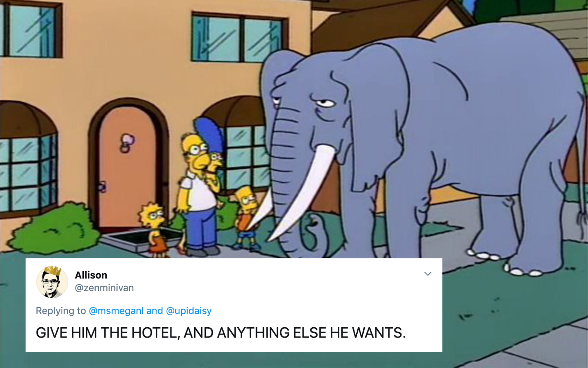This screenshot has height=368, width=588.
Task: Expand the tweet options chevron
Action: pos(428,274)
